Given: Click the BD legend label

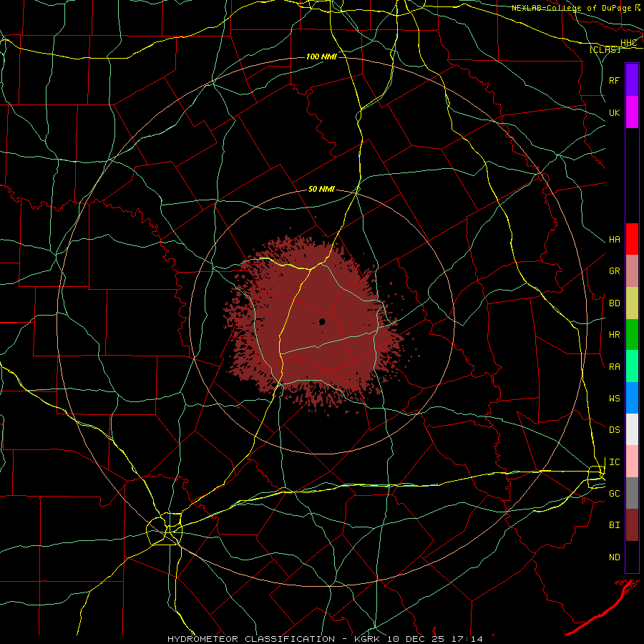Looking at the screenshot, I should click(615, 303).
